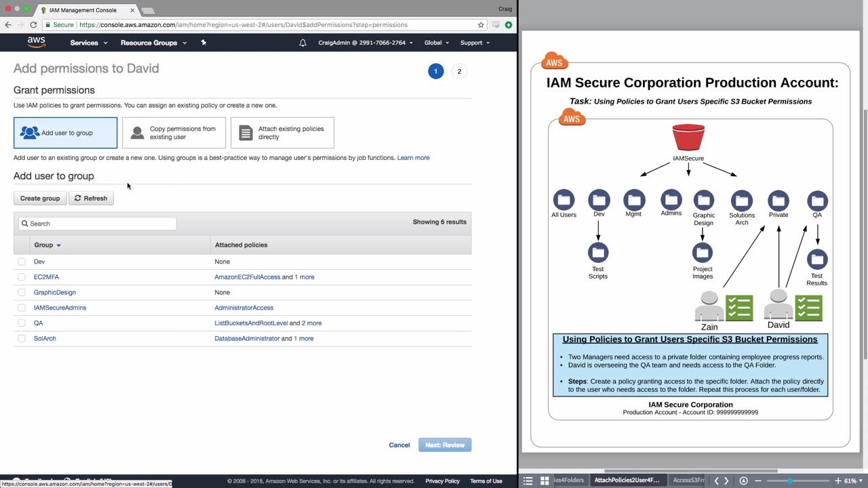The height and width of the screenshot is (488, 868).
Task: Switch to the AttachPolicies2User4F diagram tab
Action: (627, 481)
